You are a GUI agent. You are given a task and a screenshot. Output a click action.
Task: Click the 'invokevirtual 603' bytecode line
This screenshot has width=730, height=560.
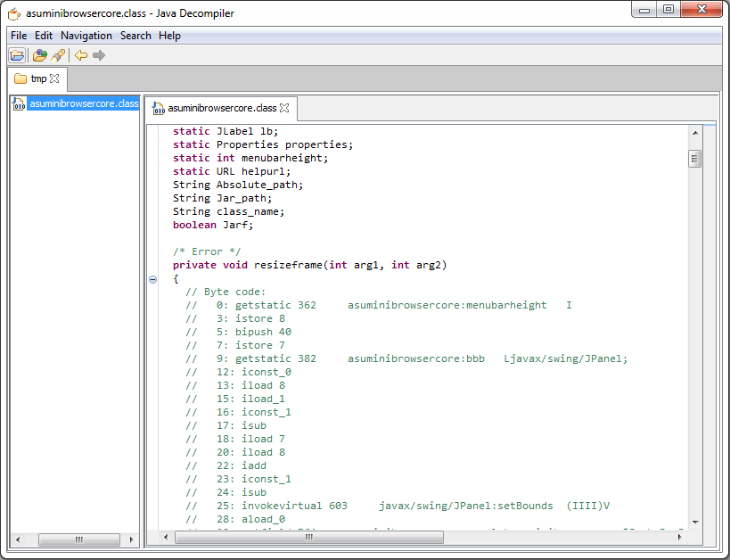398,506
